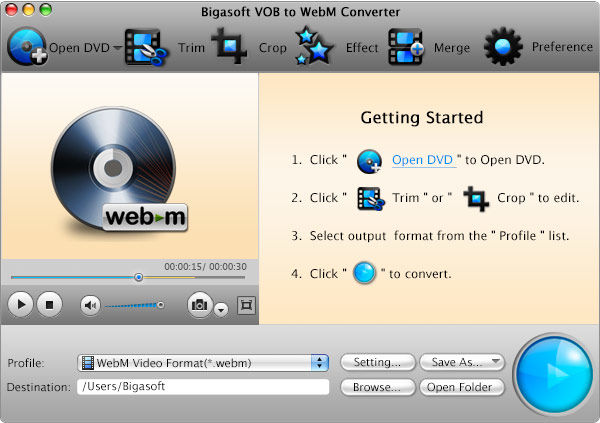Expand the snapshot options arrow
Screen dimensions: 600x423
pos(221,309)
